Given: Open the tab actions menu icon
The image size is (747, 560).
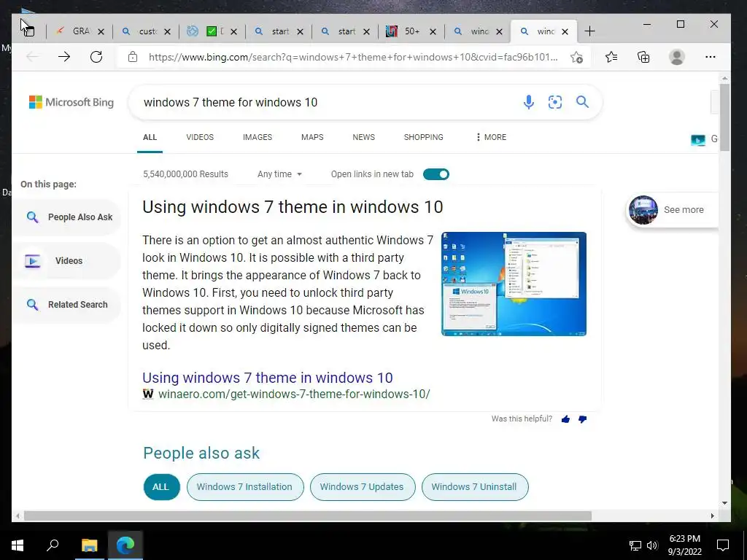Looking at the screenshot, I should coord(28,31).
